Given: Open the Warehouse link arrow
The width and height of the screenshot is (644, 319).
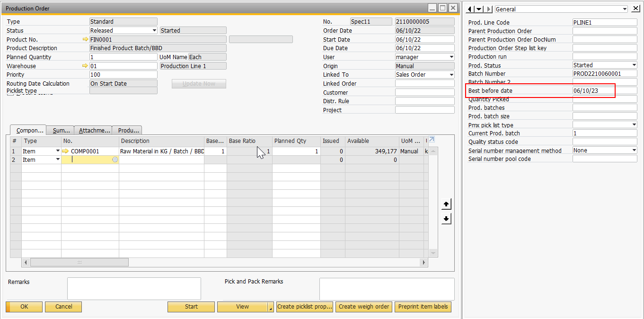Looking at the screenshot, I should (x=85, y=66).
